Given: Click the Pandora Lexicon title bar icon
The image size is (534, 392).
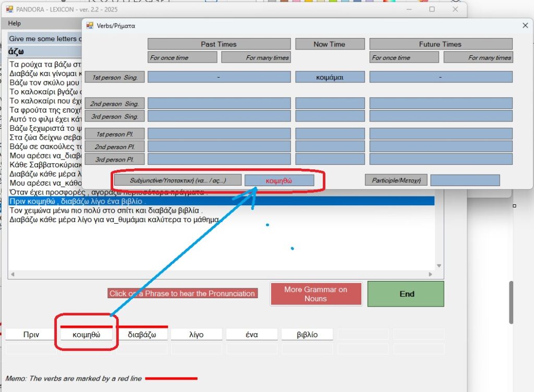Looking at the screenshot, I should [9, 9].
